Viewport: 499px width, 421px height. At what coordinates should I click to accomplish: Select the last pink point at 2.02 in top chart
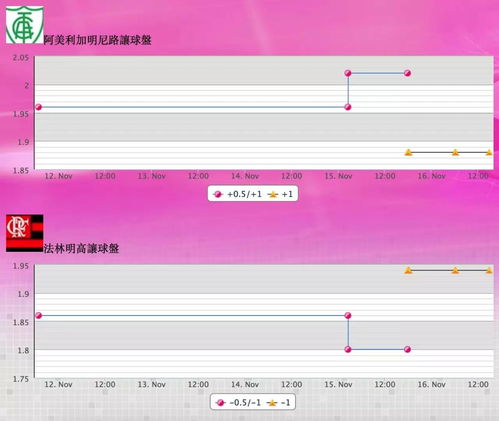pyautogui.click(x=407, y=73)
